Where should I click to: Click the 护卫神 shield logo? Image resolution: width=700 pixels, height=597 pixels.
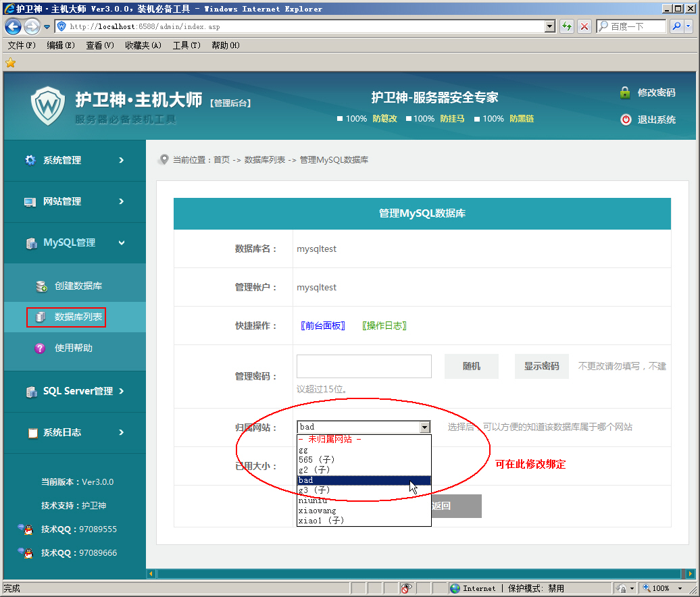click(x=47, y=105)
